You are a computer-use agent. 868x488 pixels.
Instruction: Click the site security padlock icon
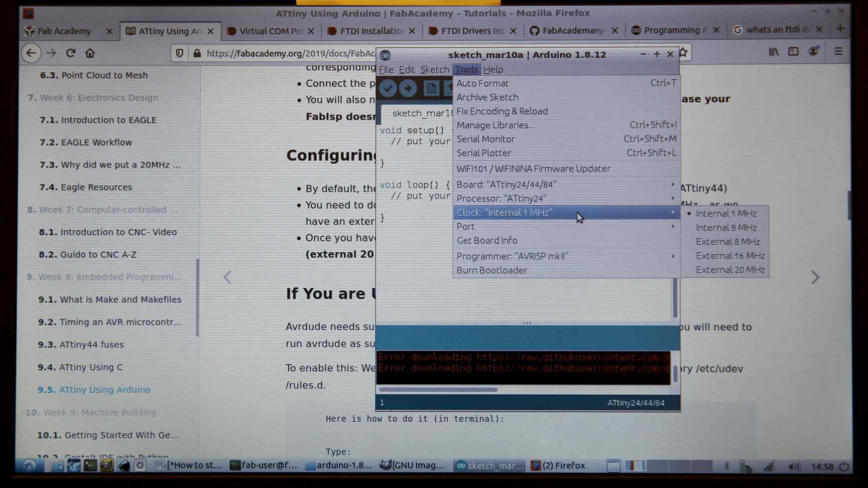point(197,53)
